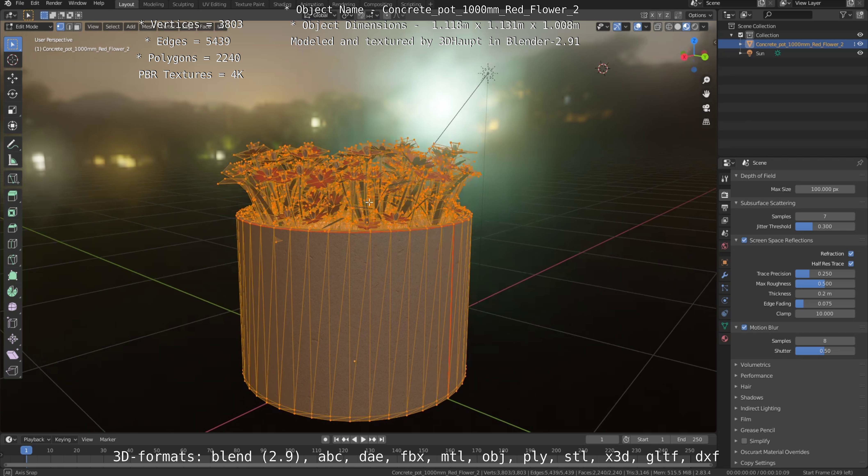This screenshot has height=476, width=868.
Task: Switch perspective/orthographic grid icon
Action: [x=706, y=122]
